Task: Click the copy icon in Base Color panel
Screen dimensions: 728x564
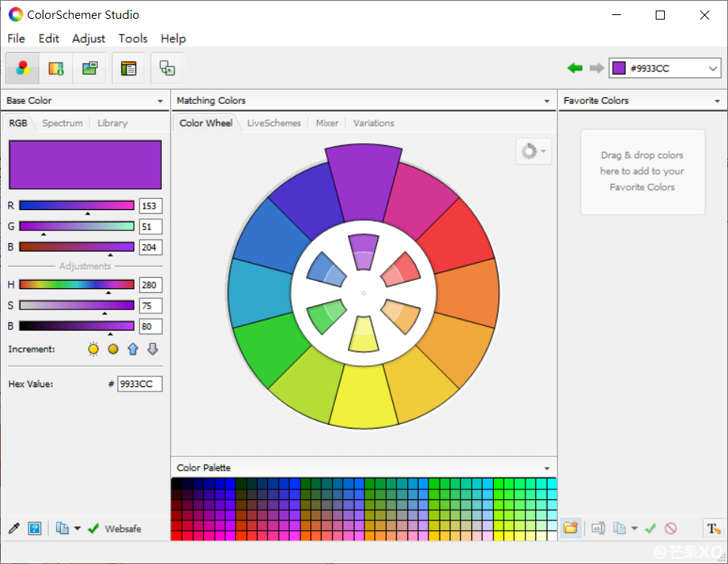Action: point(62,529)
